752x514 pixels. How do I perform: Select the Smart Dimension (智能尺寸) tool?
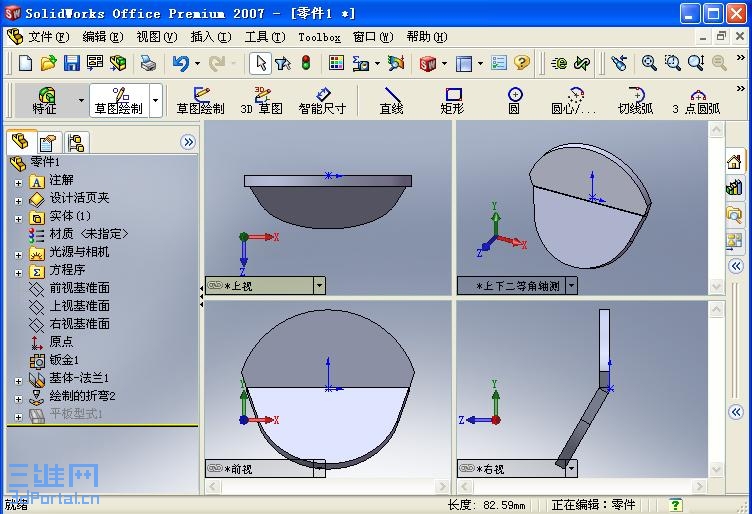point(322,101)
